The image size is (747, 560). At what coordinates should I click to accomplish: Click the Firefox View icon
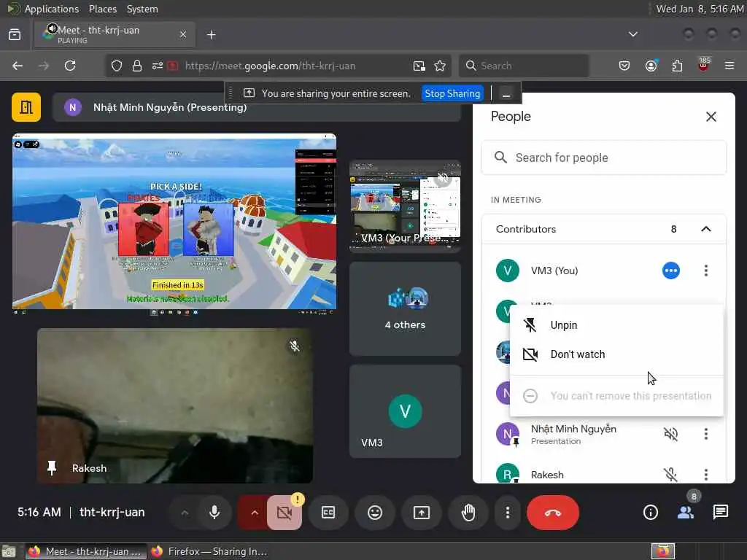click(x=15, y=35)
